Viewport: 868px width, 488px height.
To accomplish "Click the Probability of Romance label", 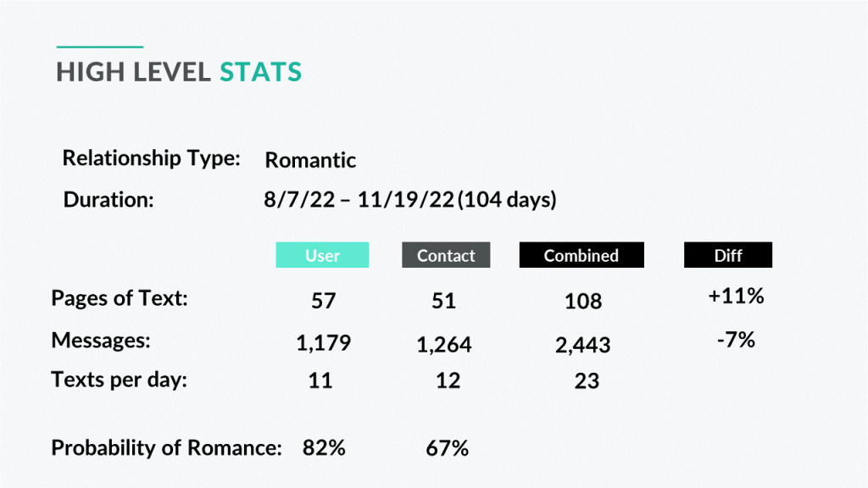I will pyautogui.click(x=167, y=447).
